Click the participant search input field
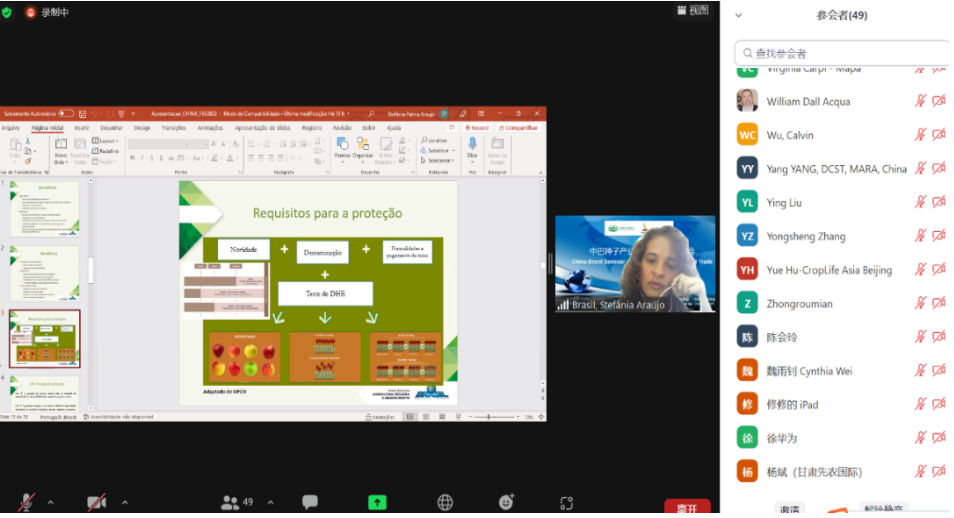Screen dimensions: 954x518 pyautogui.click(x=838, y=53)
